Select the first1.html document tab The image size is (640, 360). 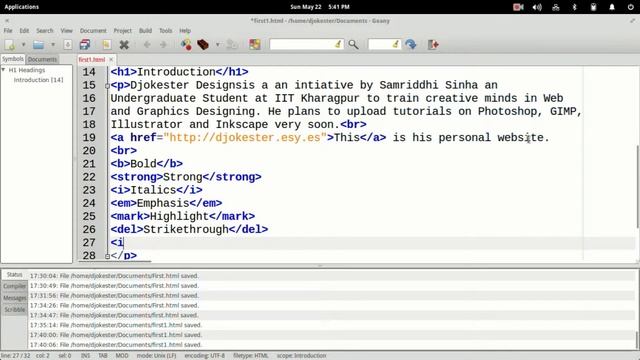pyautogui.click(x=91, y=60)
